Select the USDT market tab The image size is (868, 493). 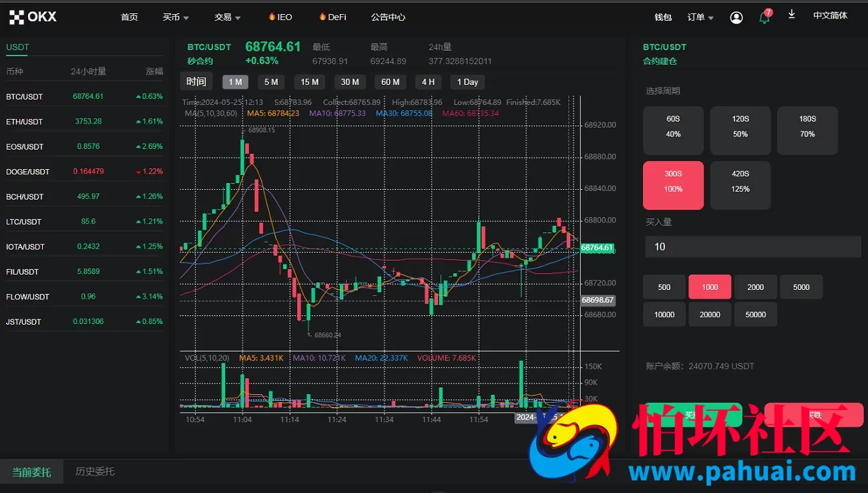point(18,47)
